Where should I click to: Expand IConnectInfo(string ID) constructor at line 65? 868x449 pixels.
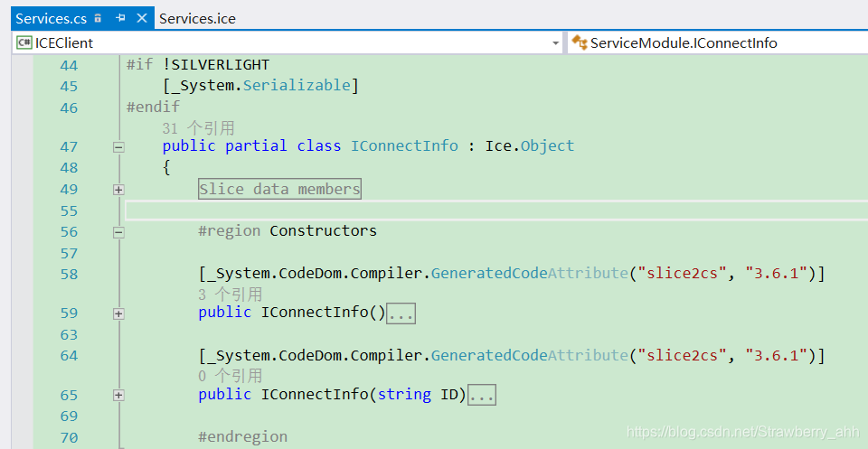(x=118, y=395)
